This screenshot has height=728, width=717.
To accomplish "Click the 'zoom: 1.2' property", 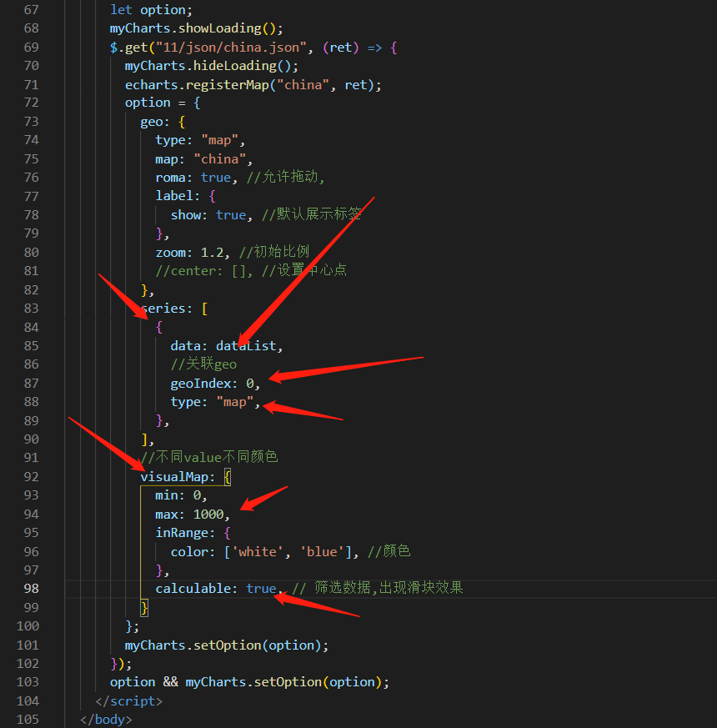I will pos(189,253).
